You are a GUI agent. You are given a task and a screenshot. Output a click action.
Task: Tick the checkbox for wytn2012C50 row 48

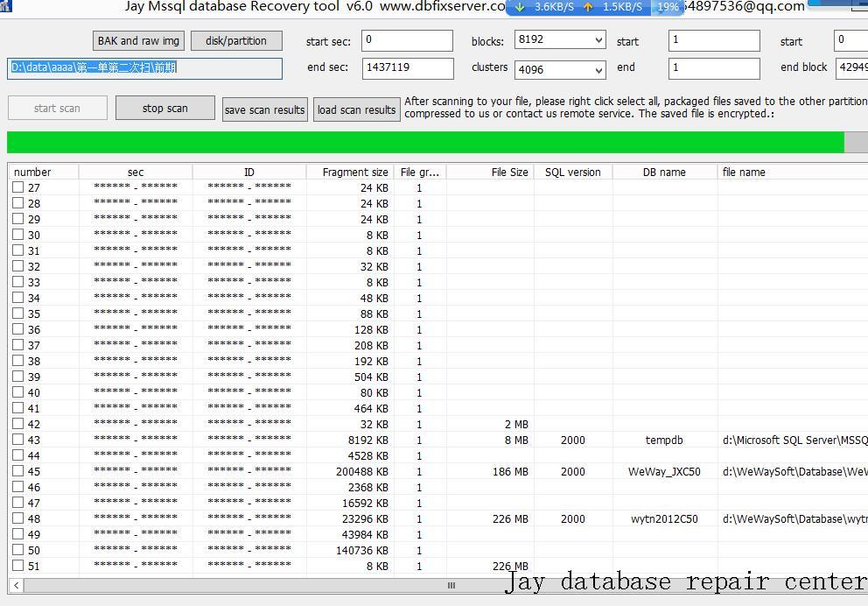tap(18, 518)
